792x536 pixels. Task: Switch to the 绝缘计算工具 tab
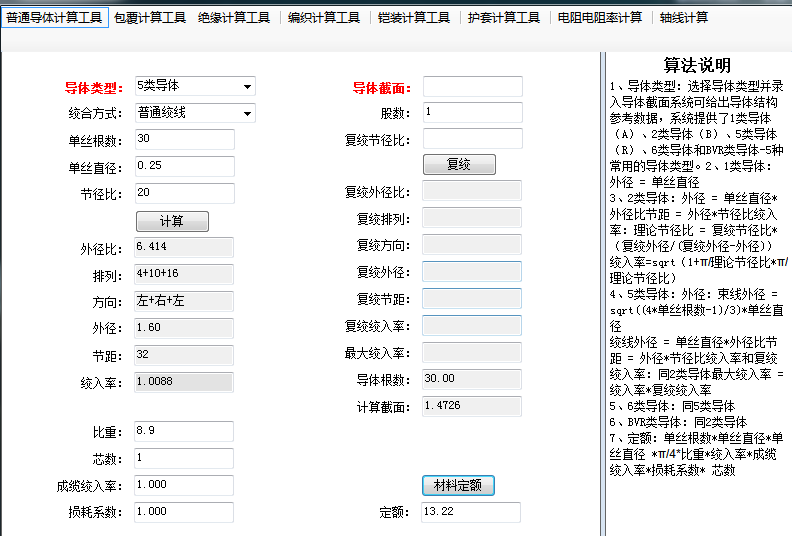tap(233, 18)
